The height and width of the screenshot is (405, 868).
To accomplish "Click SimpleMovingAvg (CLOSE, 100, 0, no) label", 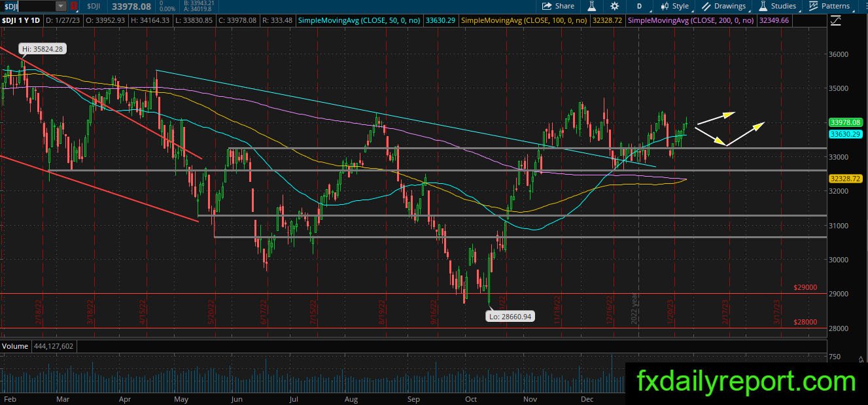I will click(525, 21).
